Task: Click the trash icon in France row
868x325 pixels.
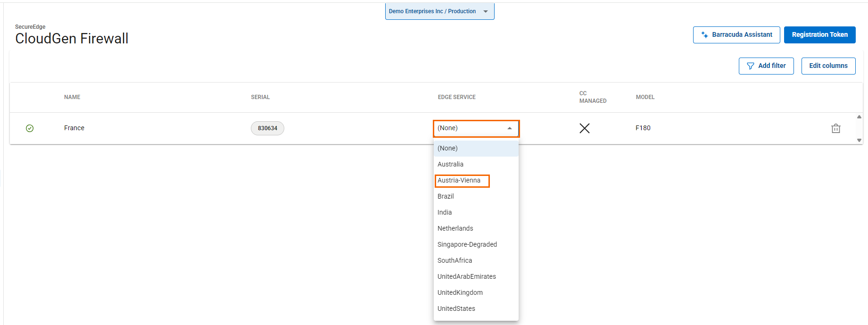Action: pos(835,128)
